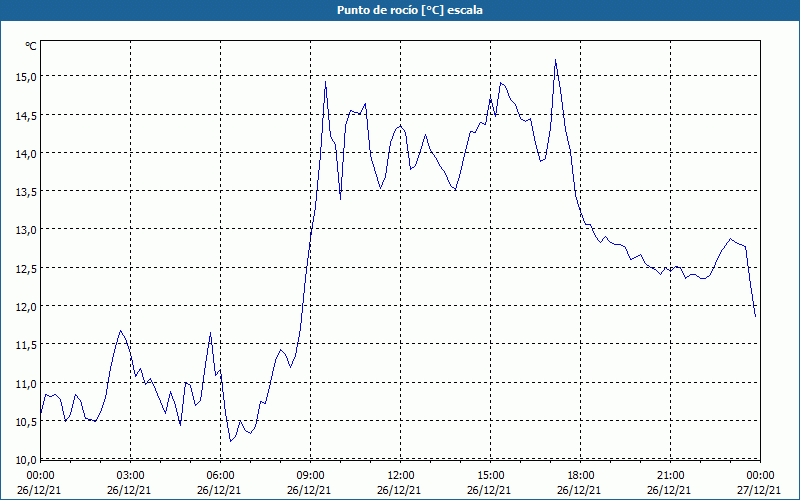
Task: Click the chart title 'Punto de rocío [°C] escala'
Action: 410,10
